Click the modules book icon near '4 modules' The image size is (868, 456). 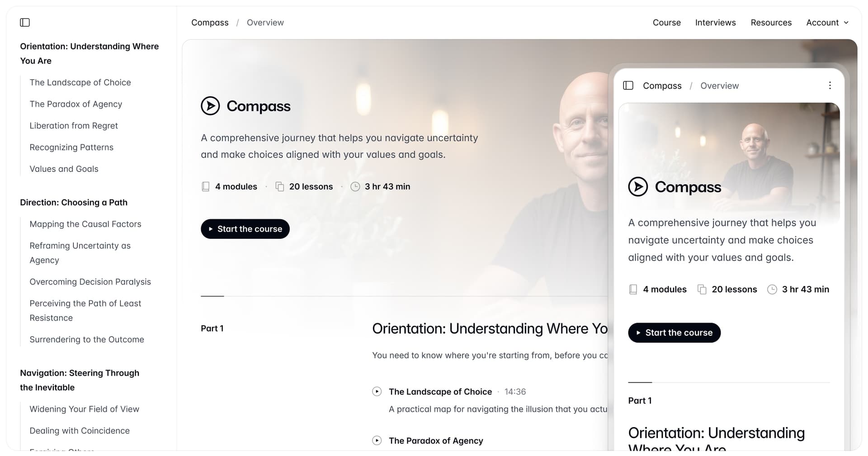[206, 186]
